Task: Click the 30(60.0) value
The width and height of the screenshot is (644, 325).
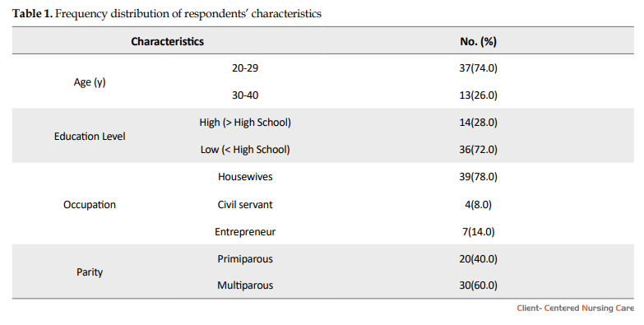Action: click(478, 286)
